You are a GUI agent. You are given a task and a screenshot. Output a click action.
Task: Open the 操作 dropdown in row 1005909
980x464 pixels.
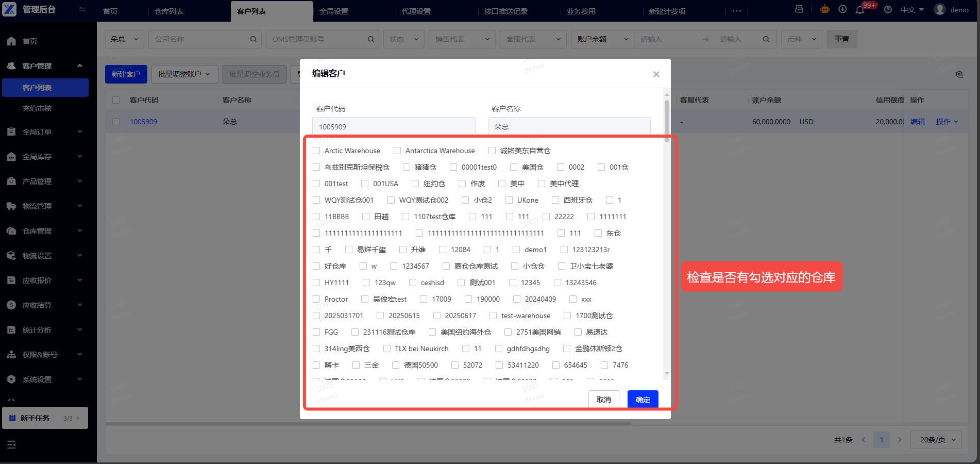tap(947, 122)
